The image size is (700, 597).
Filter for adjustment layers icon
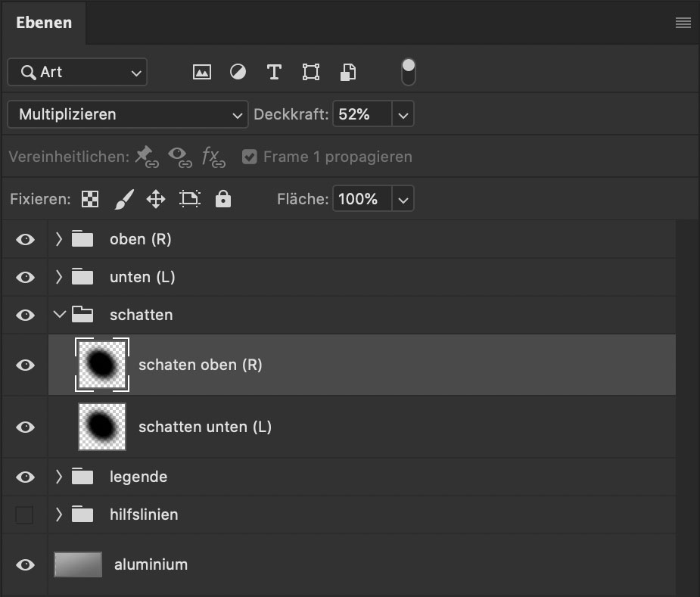tap(238, 72)
